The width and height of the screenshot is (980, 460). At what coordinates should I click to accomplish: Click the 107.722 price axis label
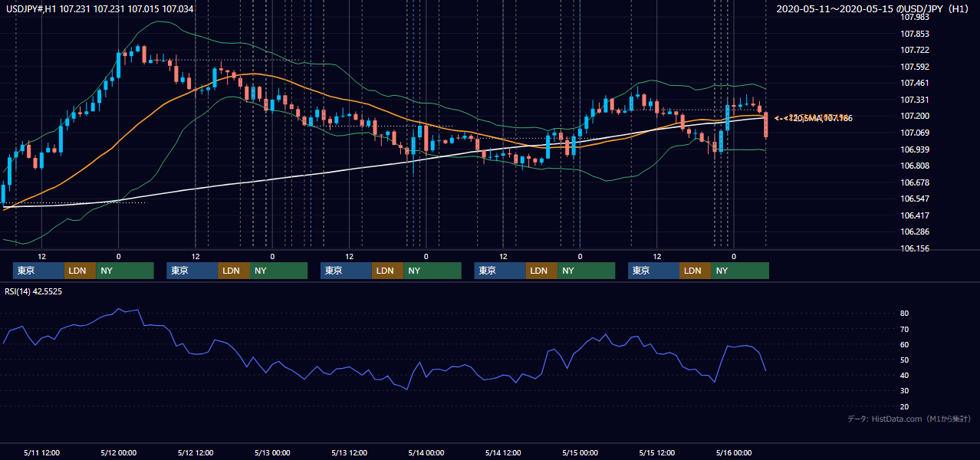point(913,50)
